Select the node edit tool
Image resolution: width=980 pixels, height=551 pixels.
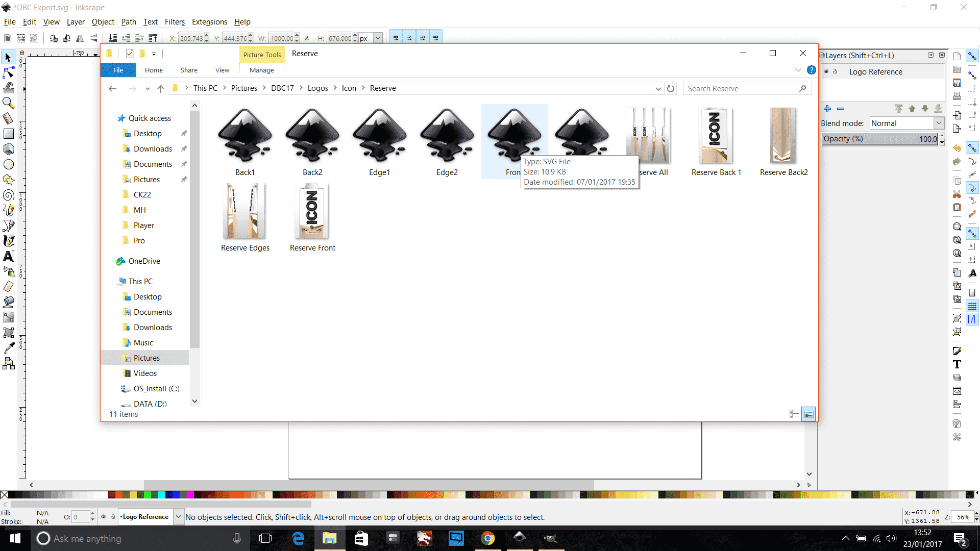click(x=8, y=72)
